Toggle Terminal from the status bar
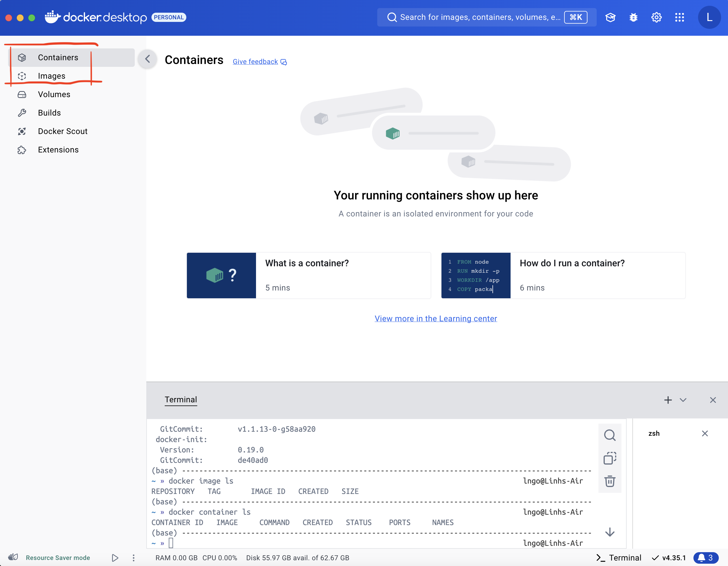728x566 pixels. tap(619, 558)
